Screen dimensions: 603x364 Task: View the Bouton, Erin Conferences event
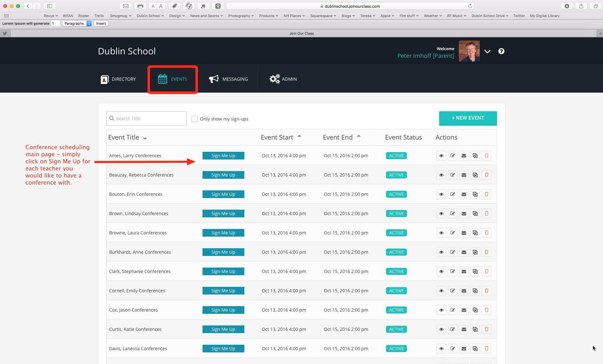point(441,194)
